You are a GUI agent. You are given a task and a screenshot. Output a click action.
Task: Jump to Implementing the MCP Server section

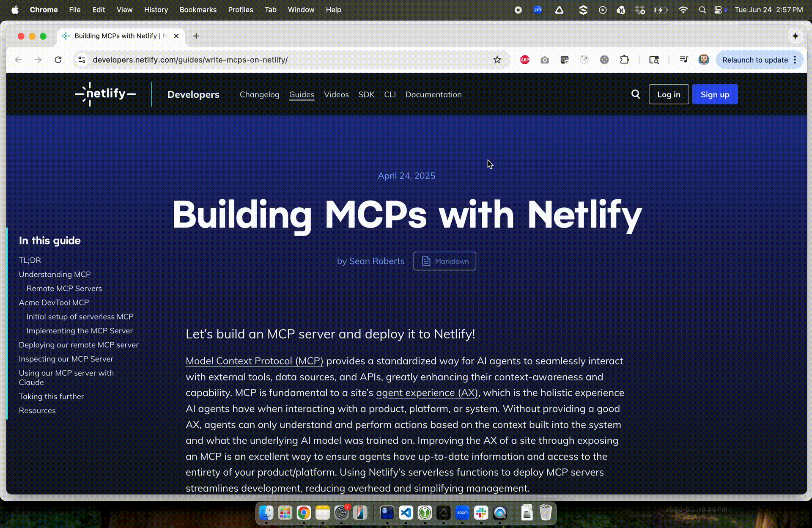point(80,330)
